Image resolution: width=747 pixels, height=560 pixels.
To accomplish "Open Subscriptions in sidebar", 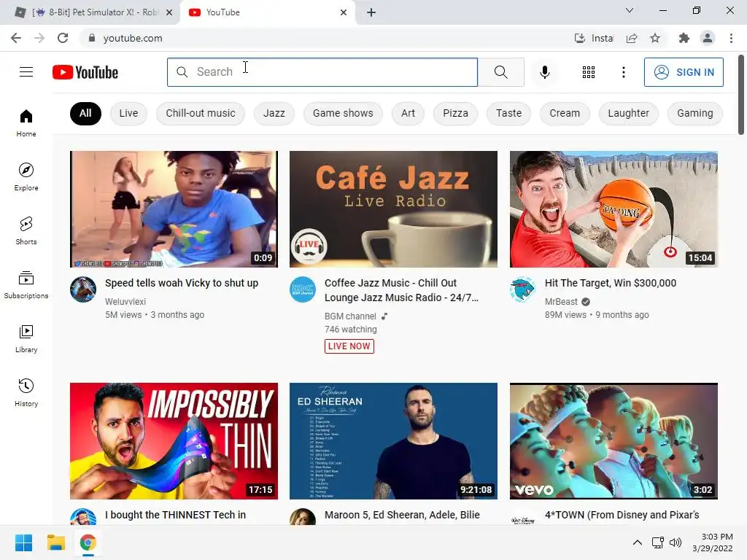I will (26, 285).
